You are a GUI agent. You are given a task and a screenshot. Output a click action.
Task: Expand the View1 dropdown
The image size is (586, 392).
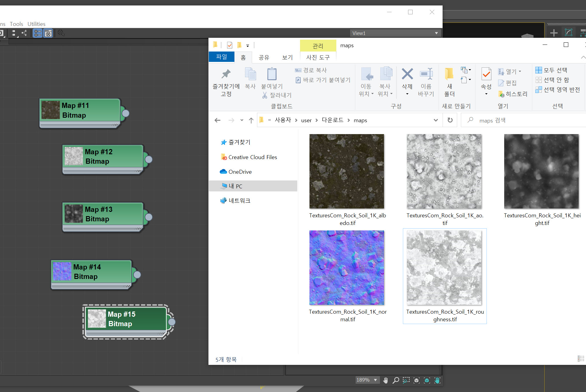436,33
